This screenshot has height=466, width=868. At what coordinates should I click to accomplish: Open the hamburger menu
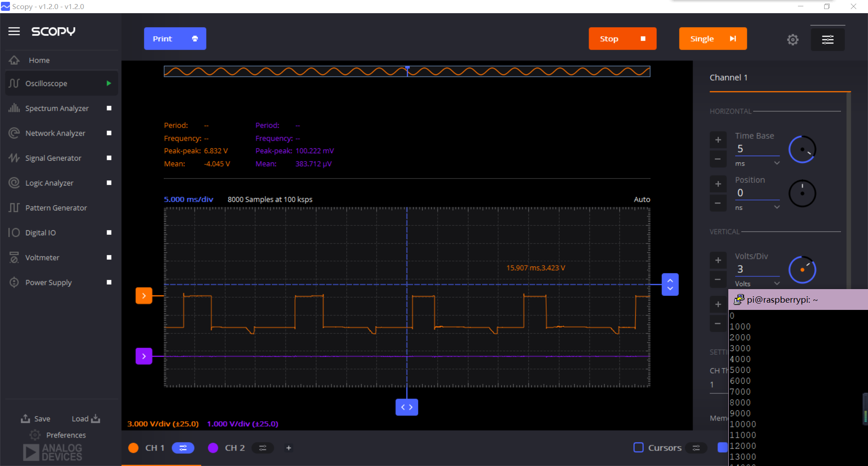click(14, 31)
